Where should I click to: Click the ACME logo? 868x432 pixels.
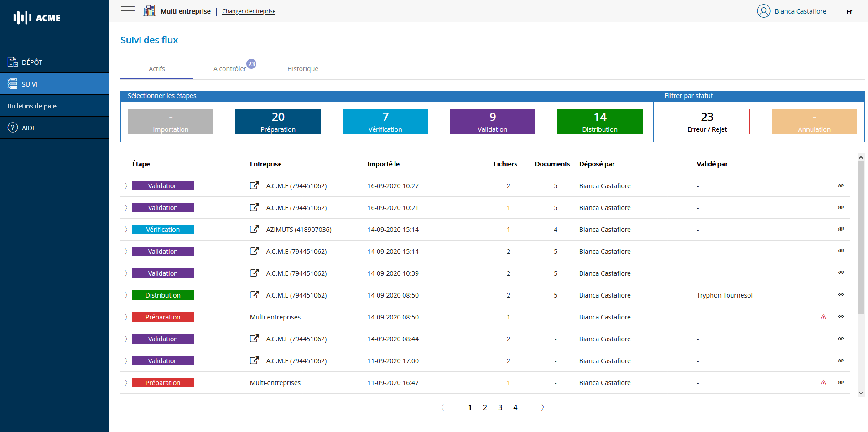tap(36, 18)
